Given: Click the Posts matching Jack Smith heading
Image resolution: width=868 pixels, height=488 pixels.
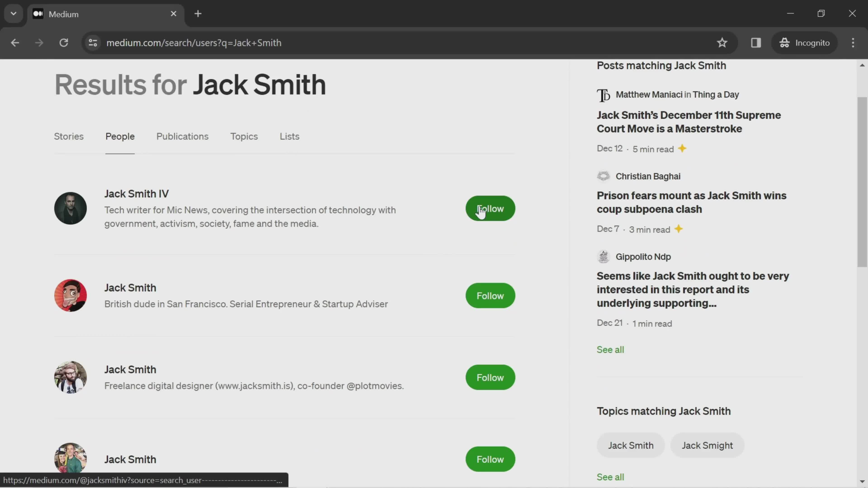Looking at the screenshot, I should [661, 66].
